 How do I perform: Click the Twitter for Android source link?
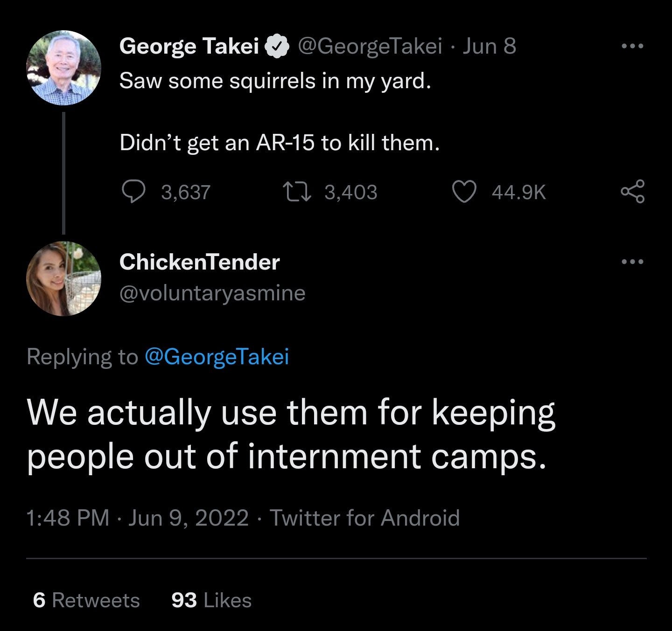[365, 518]
